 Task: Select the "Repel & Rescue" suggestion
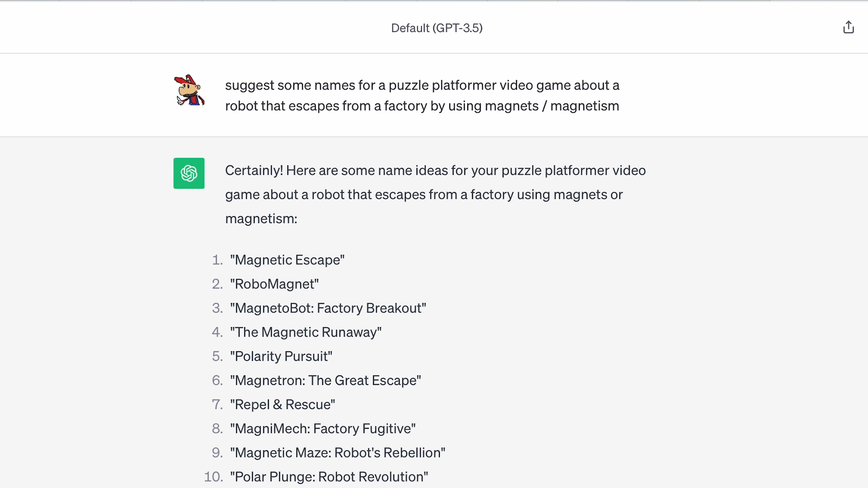(282, 404)
